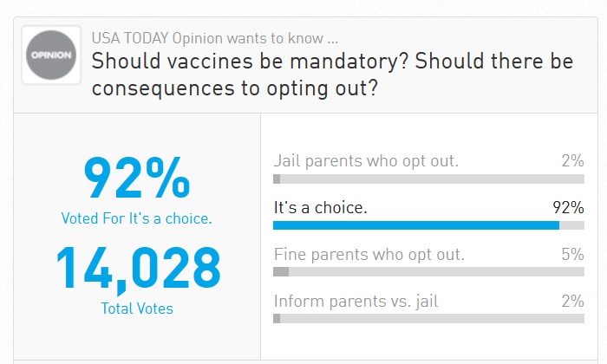Click the 'Voted For It's a choice.' caption
Image resolution: width=607 pixels, height=364 pixels.
pos(137,218)
